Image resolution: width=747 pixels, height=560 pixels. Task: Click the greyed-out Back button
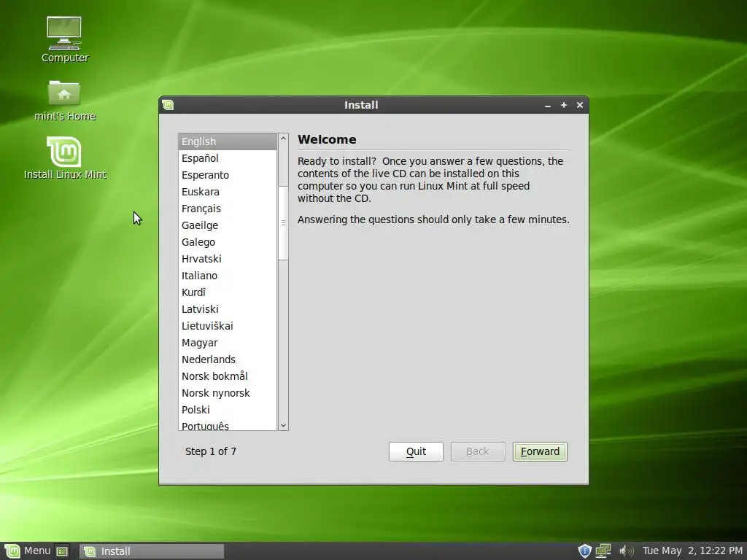click(477, 451)
